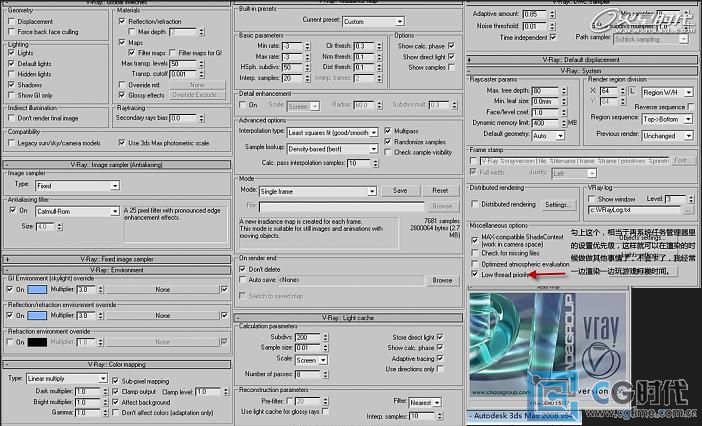The image size is (702, 426).
Task: Click the Gamma spinner arrows
Action: click(106, 413)
